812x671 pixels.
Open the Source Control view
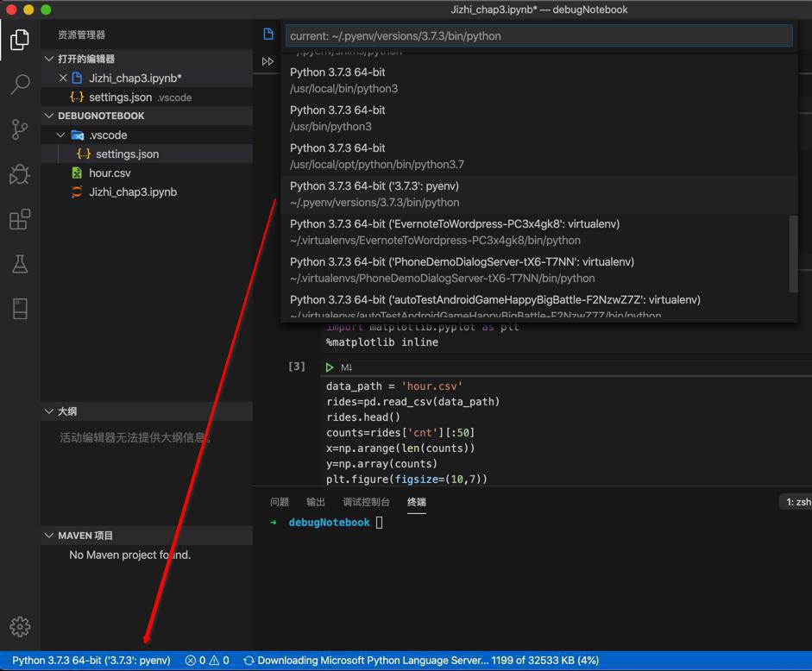coord(20,129)
